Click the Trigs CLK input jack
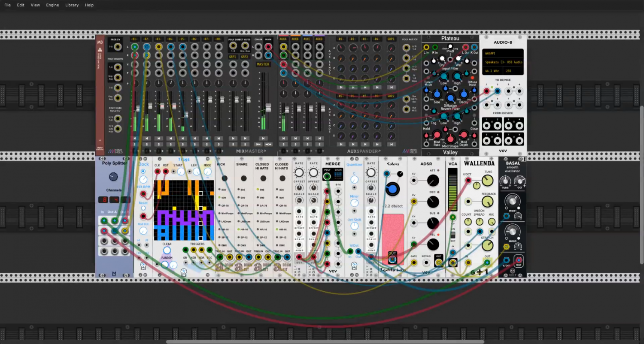 158,172
